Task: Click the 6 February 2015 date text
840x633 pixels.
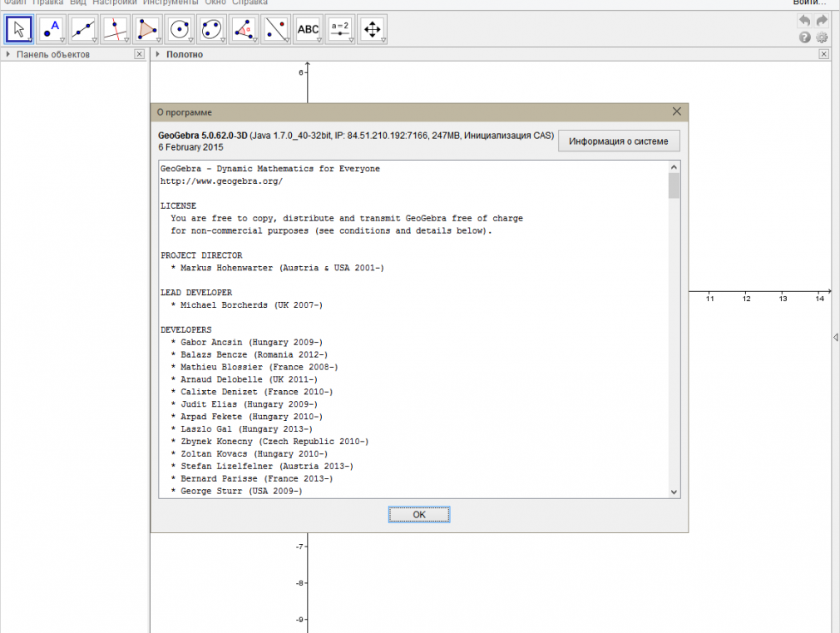Action: pyautogui.click(x=190, y=147)
